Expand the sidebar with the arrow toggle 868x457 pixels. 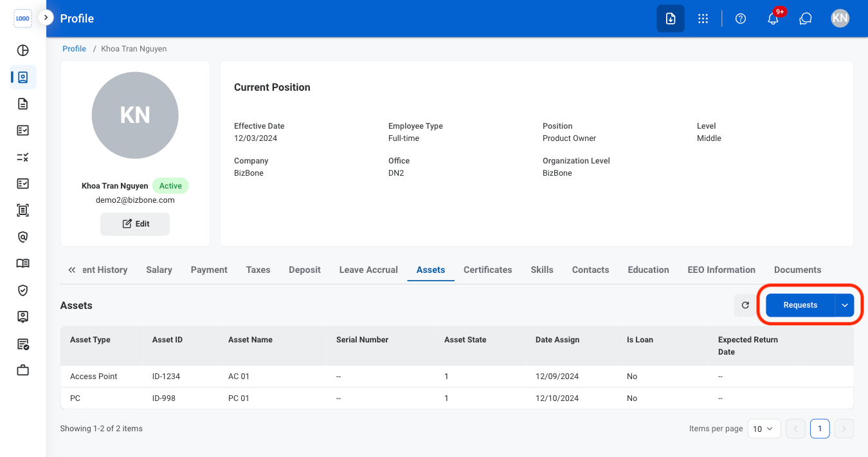[46, 17]
